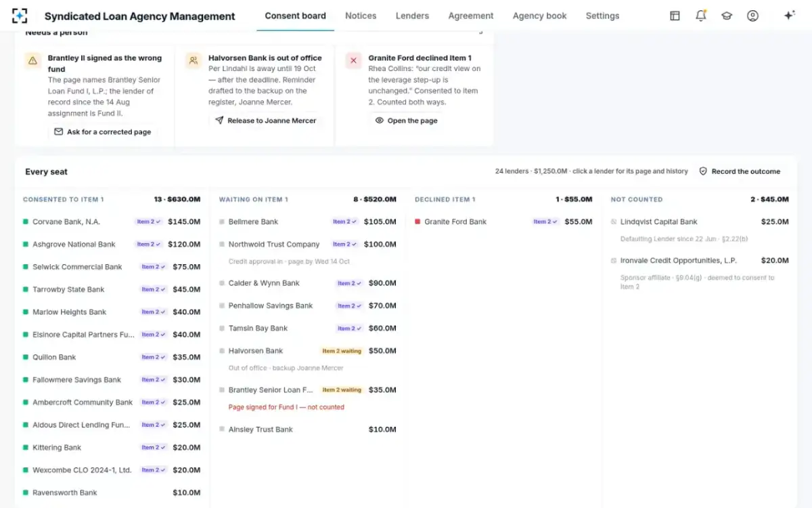Select Calder & Wynn Bank
The height and width of the screenshot is (508, 812).
pyautogui.click(x=308, y=283)
